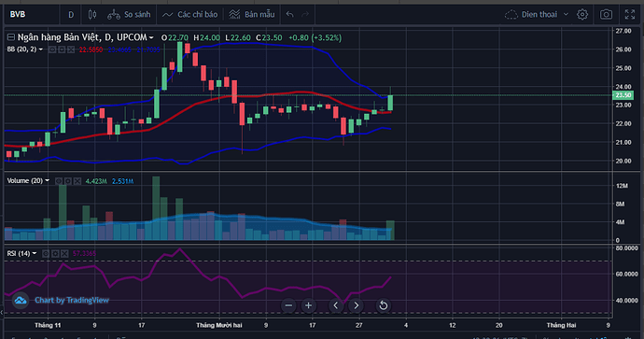Take a chart snapshot with camera icon
The image size is (644, 339).
[x=606, y=15]
